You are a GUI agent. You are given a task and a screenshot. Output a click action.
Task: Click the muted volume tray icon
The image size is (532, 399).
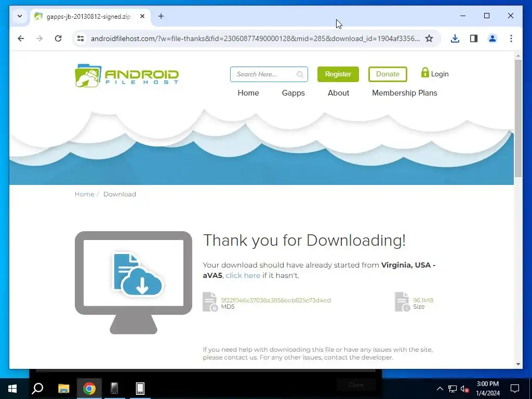tap(464, 389)
